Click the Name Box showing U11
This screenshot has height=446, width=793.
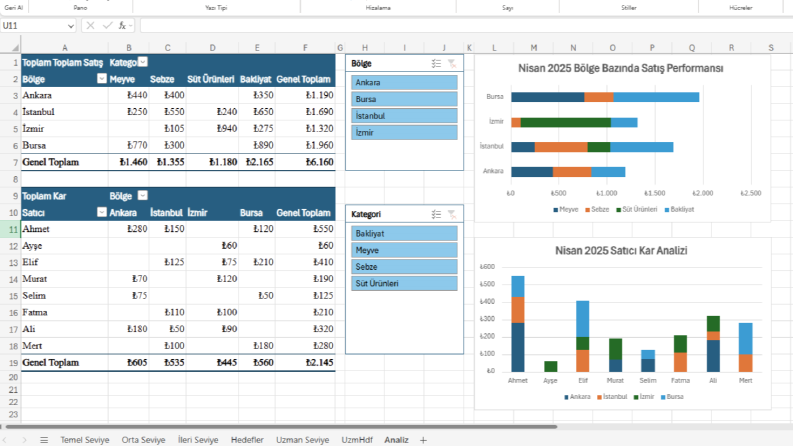coord(33,25)
